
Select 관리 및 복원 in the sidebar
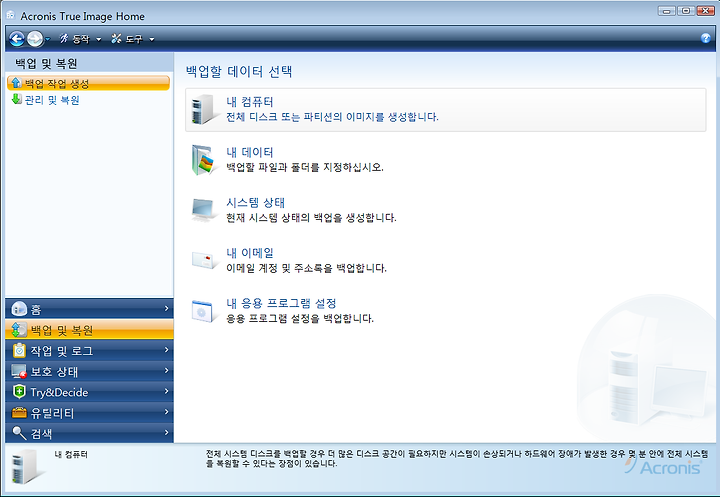point(52,100)
